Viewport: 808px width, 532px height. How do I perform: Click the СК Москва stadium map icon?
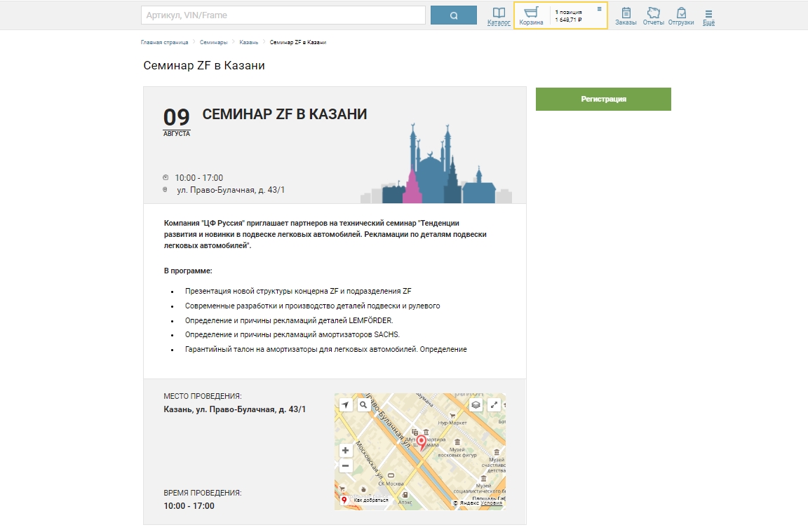pos(391,475)
